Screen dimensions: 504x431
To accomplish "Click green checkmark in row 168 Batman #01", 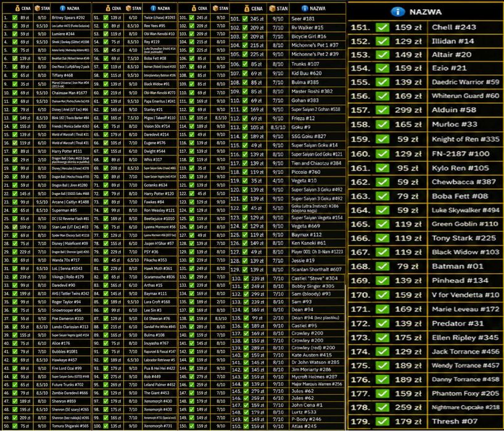I will click(382, 266).
